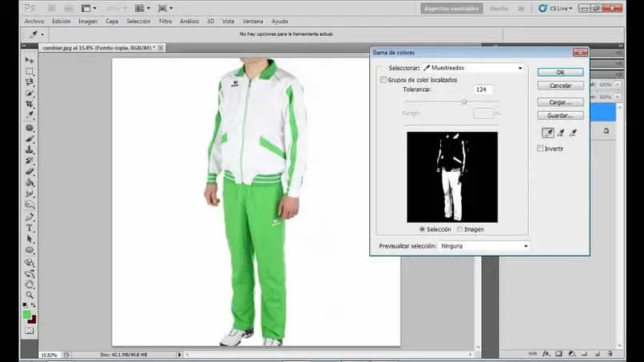The height and width of the screenshot is (362, 644).
Task: Select the Move tool in the toolbar
Action: [30, 60]
